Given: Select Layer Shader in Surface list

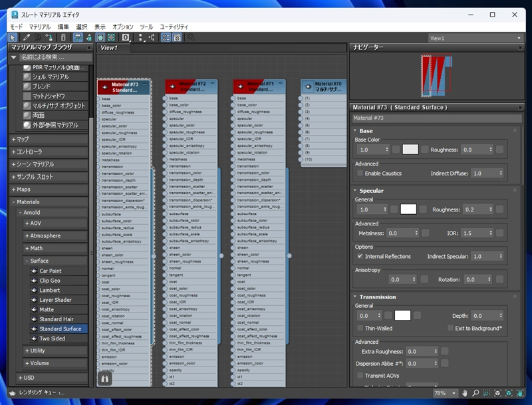Looking at the screenshot, I should (55, 300).
